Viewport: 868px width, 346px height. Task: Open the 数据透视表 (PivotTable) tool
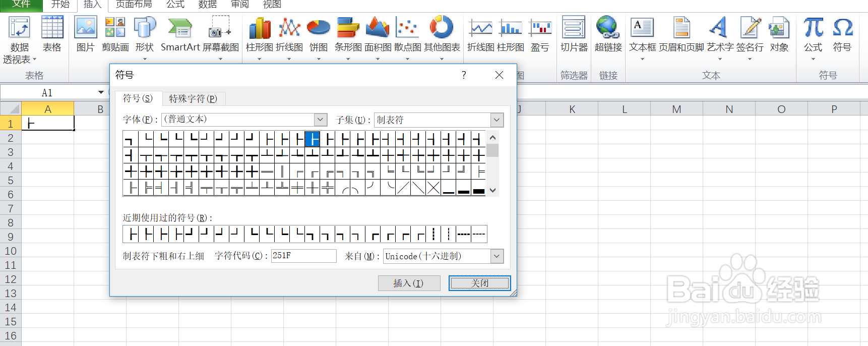click(x=20, y=40)
